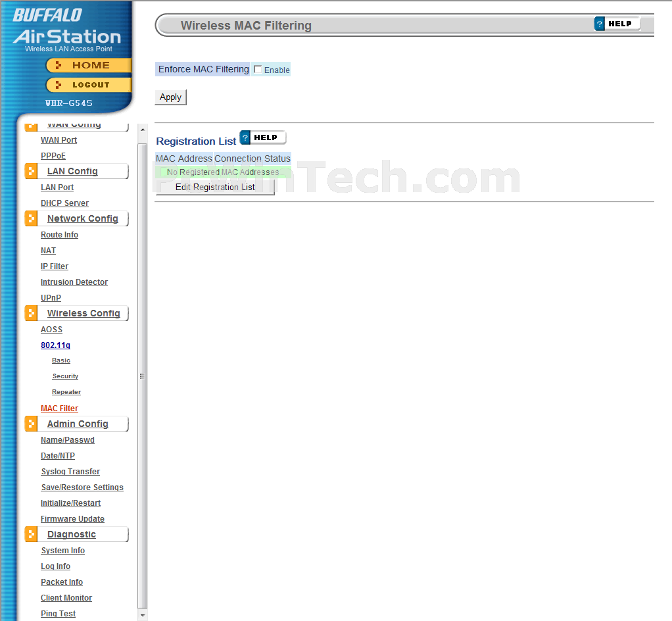Open Initialize/Restart page
The height and width of the screenshot is (621, 672).
[x=71, y=503]
